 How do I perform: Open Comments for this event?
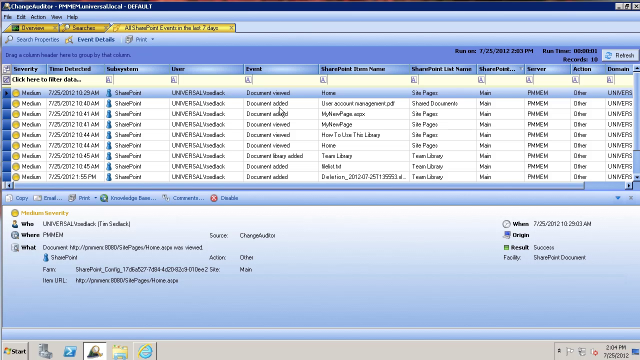183,198
